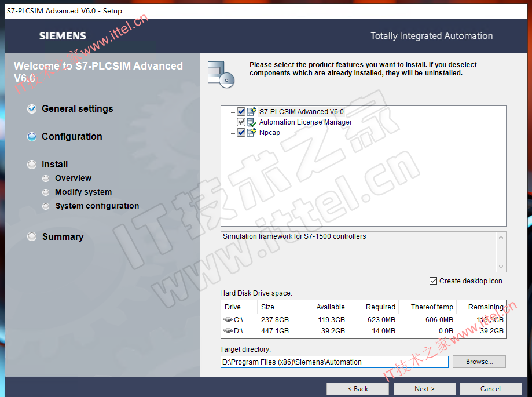532x397 pixels.
Task: Click the Configuration step indicator
Action: coord(32,137)
